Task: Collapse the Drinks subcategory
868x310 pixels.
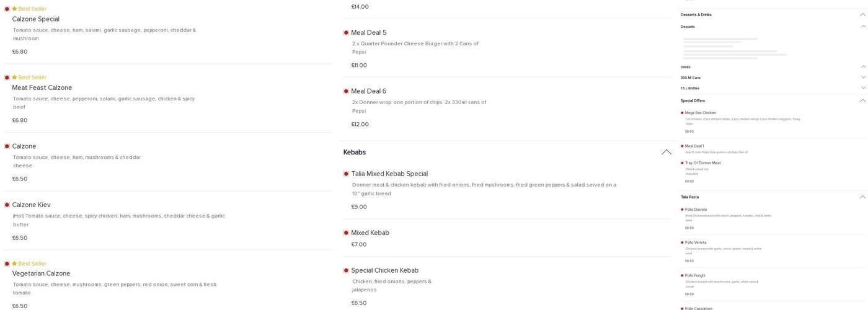Action: [x=863, y=67]
